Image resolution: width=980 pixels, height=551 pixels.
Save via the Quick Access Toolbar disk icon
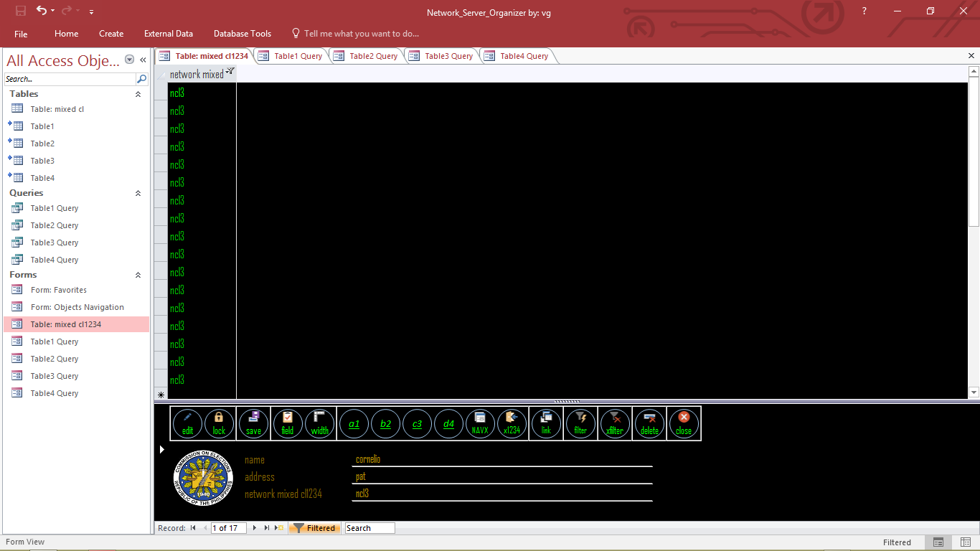tap(20, 11)
